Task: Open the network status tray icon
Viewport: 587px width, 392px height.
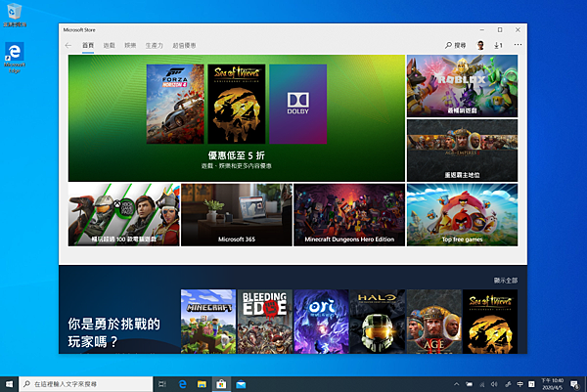Action: coord(482,384)
